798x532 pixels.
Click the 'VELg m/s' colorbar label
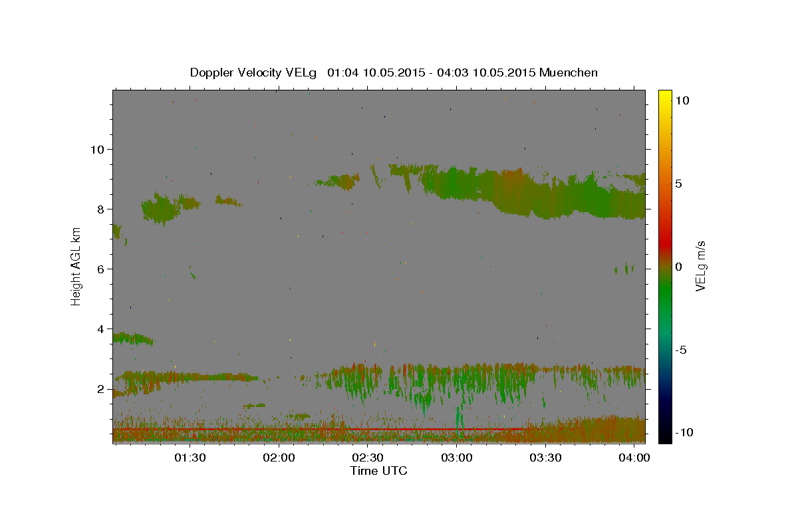(x=700, y=267)
